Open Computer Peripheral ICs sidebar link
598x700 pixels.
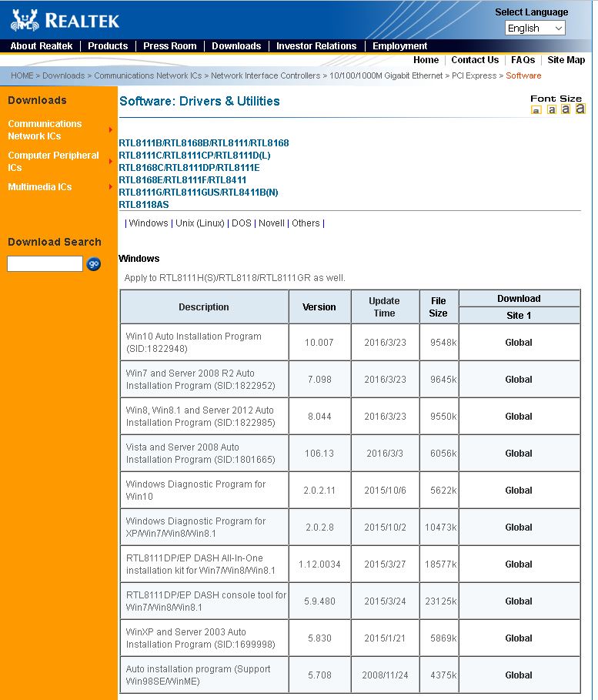click(53, 161)
